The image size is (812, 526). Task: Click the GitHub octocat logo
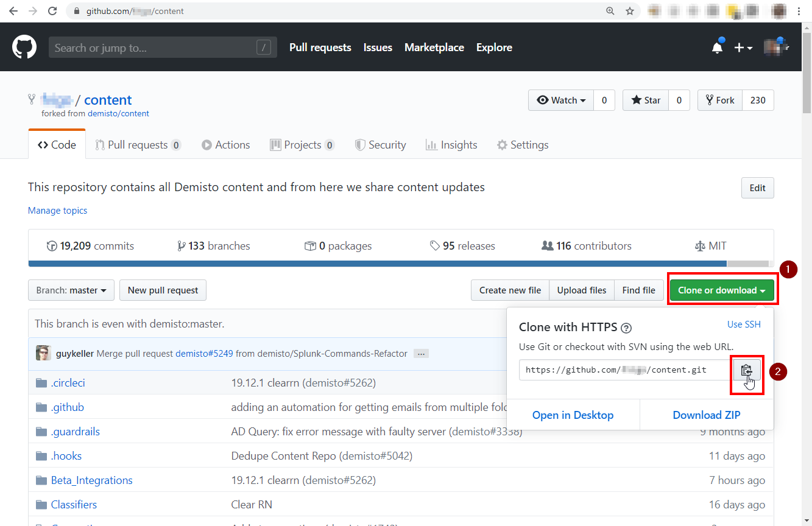24,47
